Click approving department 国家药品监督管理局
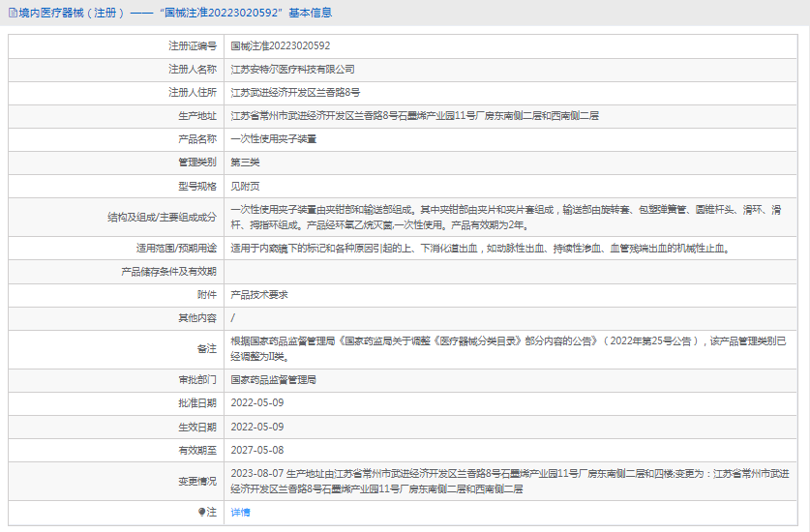The width and height of the screenshot is (810, 532). click(x=273, y=379)
